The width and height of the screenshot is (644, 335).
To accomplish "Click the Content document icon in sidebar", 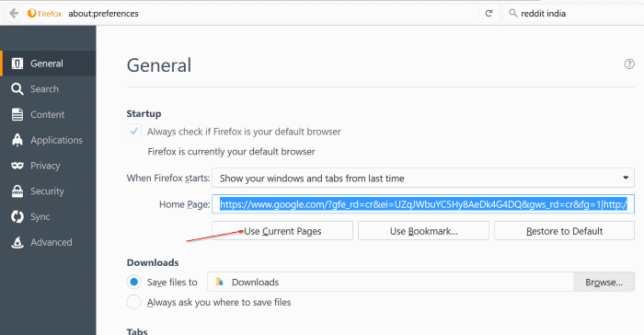I will coord(17,114).
